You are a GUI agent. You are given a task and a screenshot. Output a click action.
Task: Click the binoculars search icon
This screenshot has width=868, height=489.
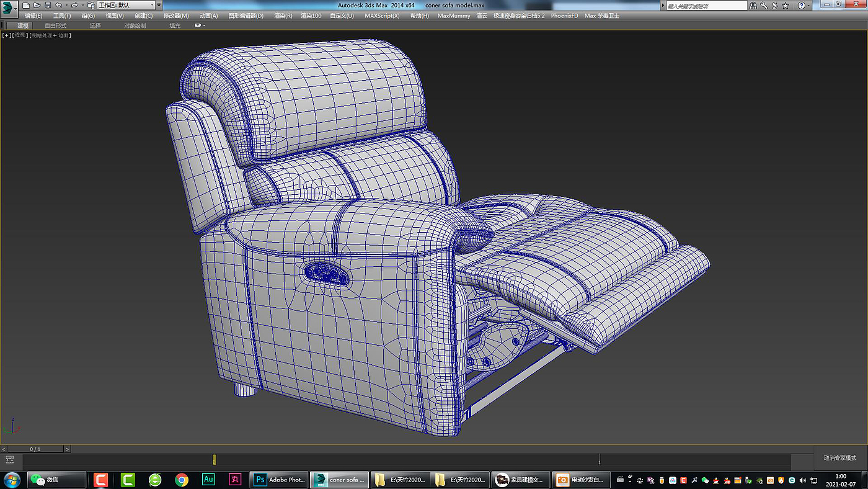[x=753, y=6]
